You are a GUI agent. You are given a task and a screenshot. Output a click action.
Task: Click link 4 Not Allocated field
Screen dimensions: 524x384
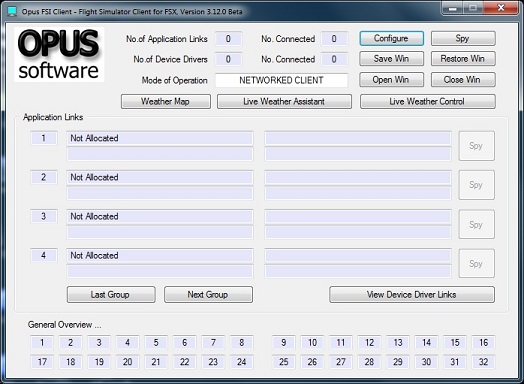pyautogui.click(x=160, y=255)
